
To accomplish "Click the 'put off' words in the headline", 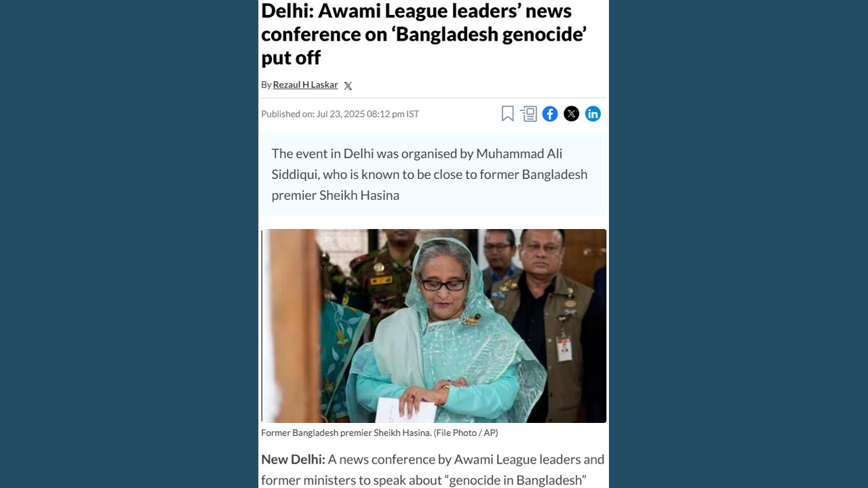I will 291,58.
